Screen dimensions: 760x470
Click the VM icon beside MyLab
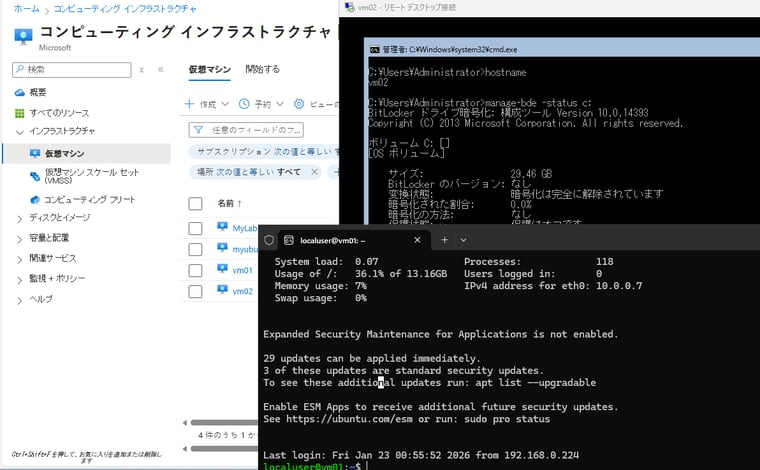pos(222,227)
